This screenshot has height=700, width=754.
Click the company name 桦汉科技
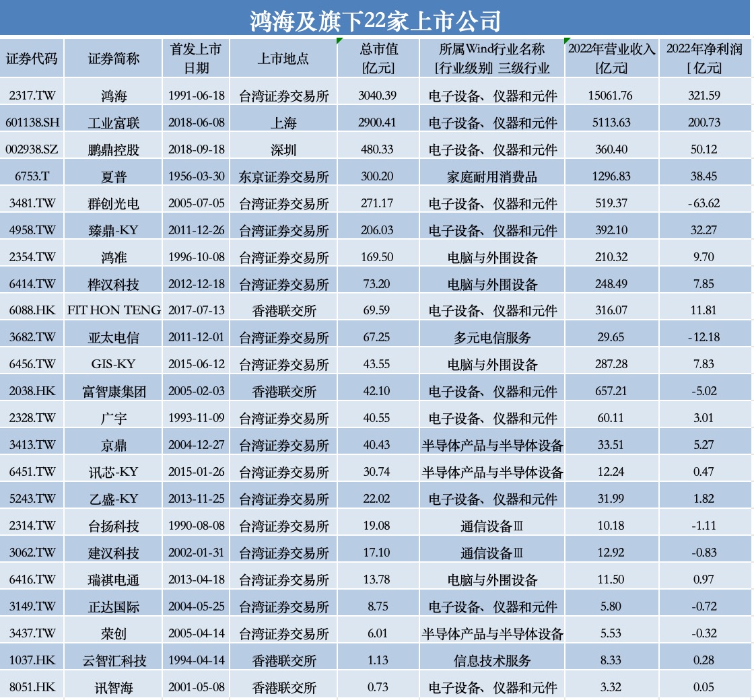(114, 285)
